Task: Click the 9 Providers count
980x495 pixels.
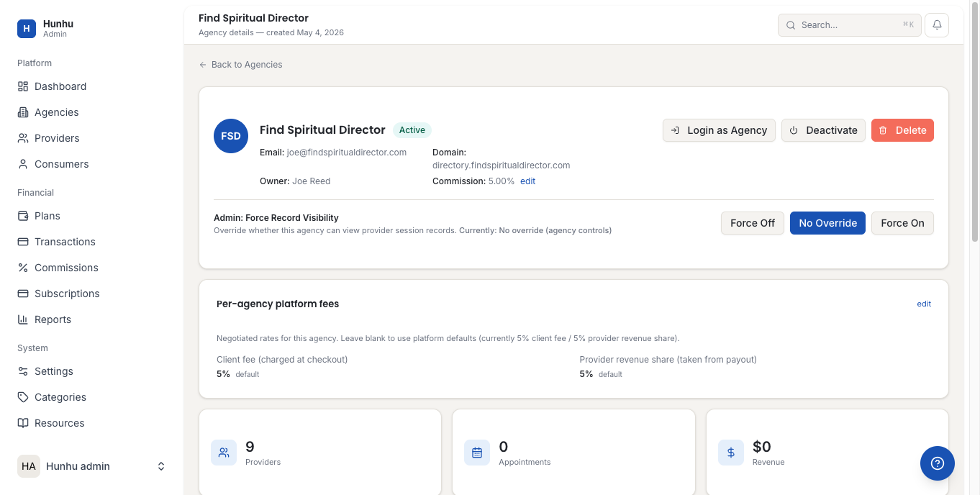Action: pos(250,447)
